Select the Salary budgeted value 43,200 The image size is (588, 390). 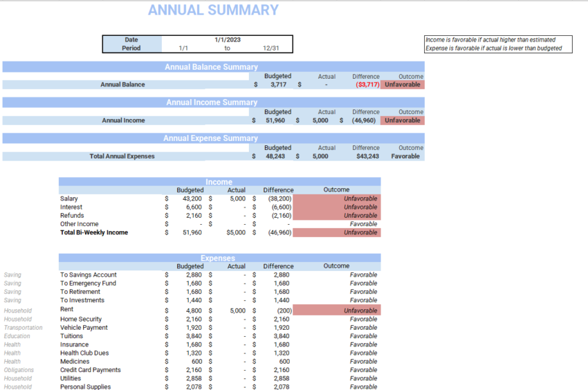tap(192, 198)
